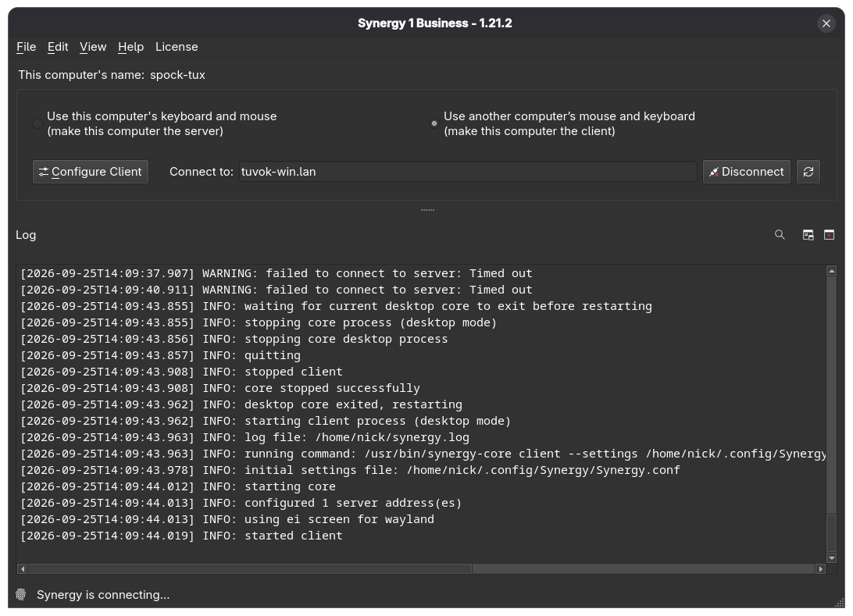Click log line 'core stopped successfully'
Screen dimensions: 853x616
coord(220,388)
